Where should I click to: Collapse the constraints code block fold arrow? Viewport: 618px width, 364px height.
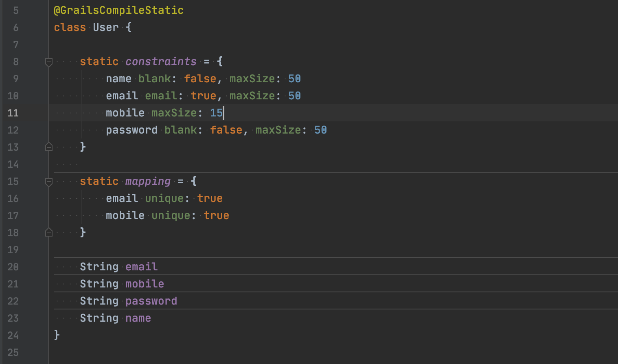point(48,62)
